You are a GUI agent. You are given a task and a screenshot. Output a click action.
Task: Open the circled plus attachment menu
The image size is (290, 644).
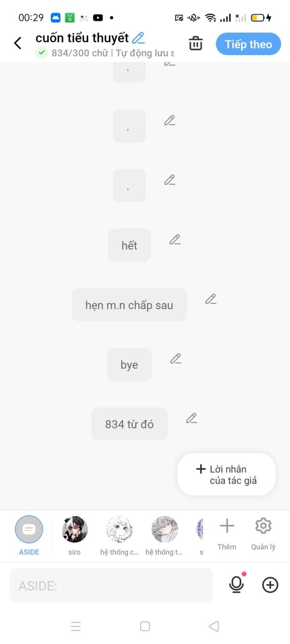click(x=270, y=585)
